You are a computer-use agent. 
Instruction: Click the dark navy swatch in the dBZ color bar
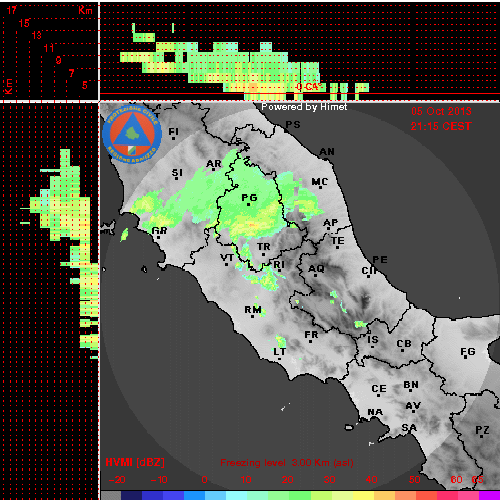click(131, 496)
